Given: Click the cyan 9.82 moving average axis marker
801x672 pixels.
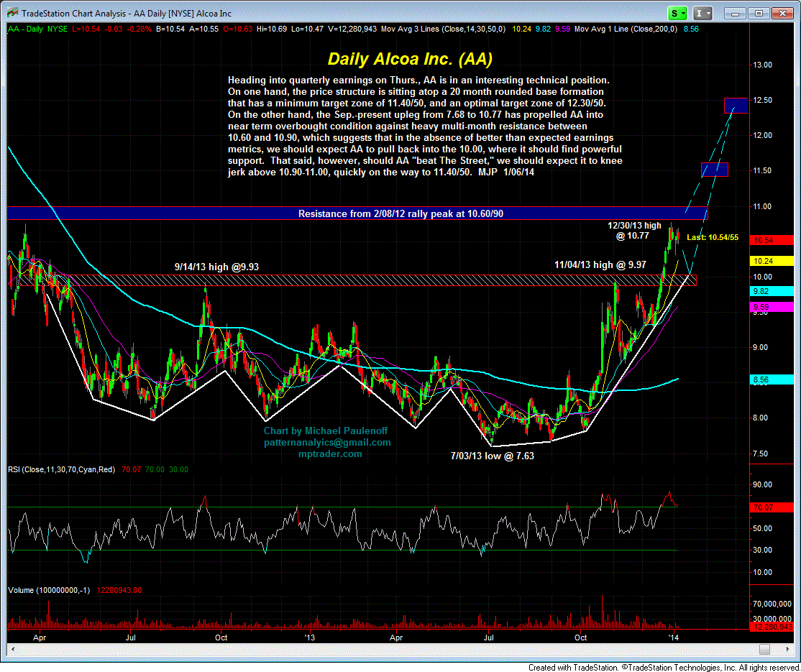Looking at the screenshot, I should (x=770, y=291).
